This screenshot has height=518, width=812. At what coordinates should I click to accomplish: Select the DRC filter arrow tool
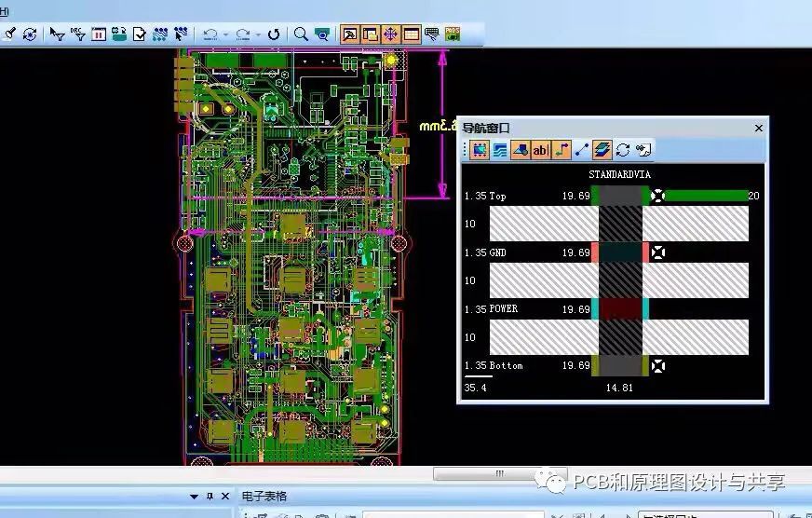click(78, 34)
